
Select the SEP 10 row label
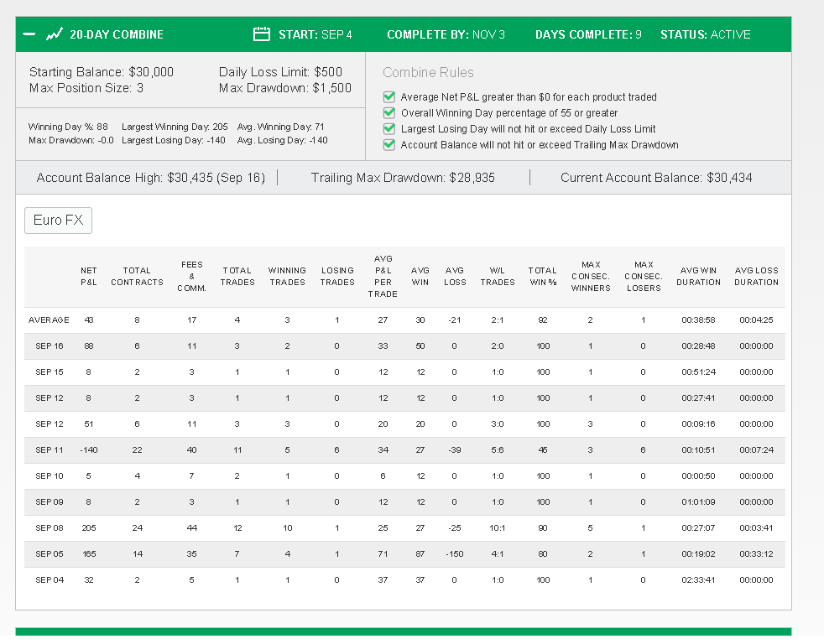coord(50,476)
